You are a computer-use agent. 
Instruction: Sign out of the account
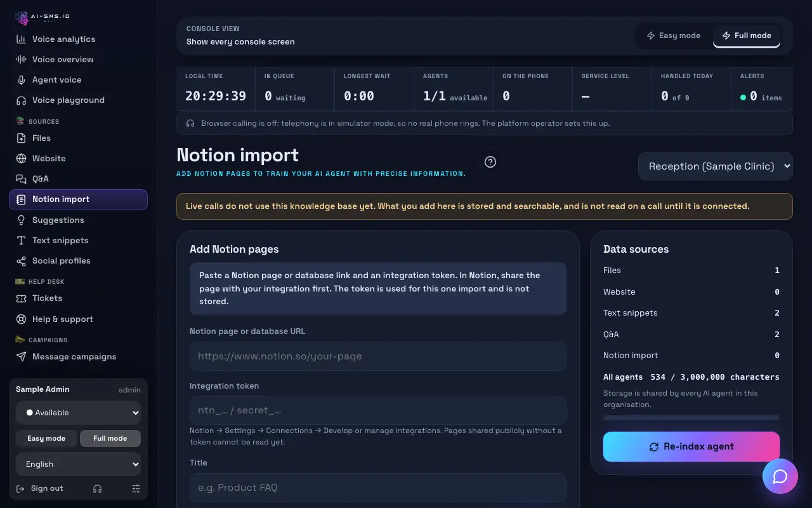[39, 488]
